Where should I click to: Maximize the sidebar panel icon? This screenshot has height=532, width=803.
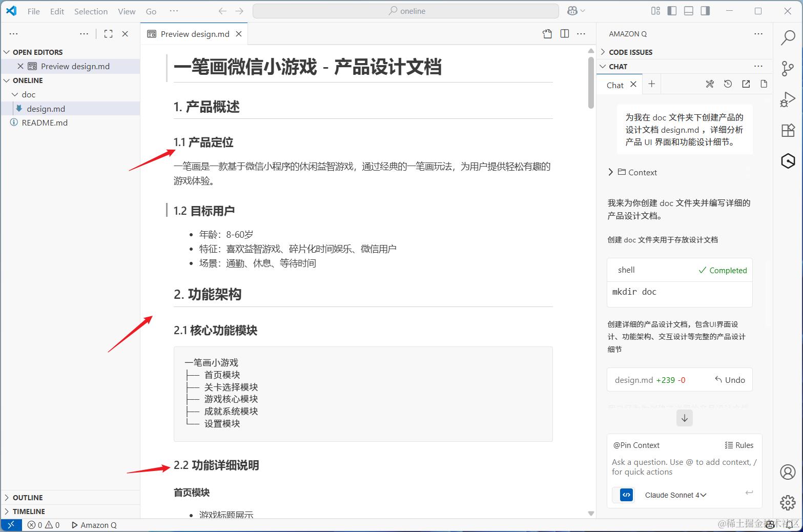pos(108,34)
